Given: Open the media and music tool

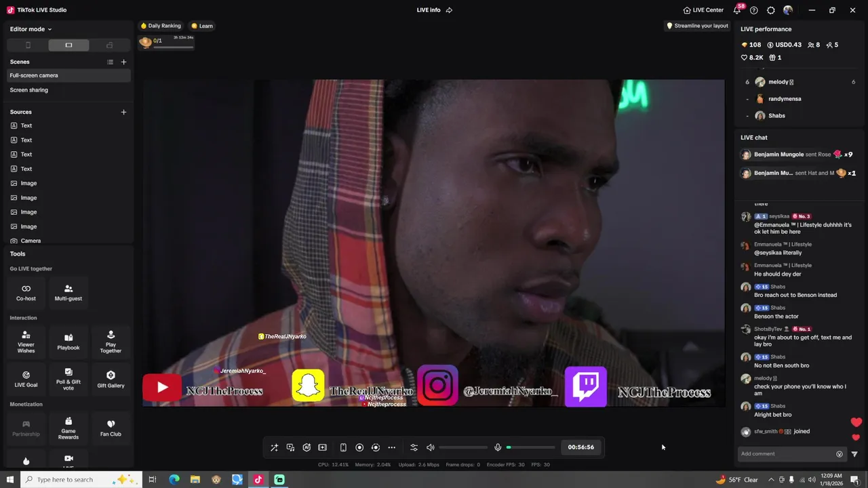Looking at the screenshot, I should pyautogui.click(x=290, y=447).
